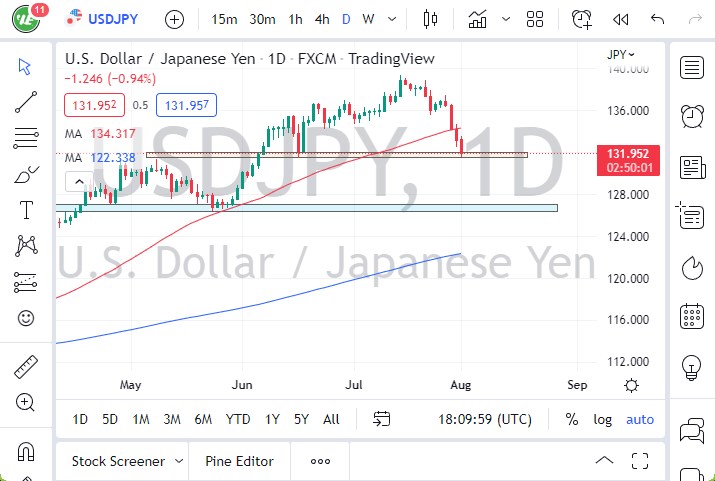
Task: Toggle log scale
Action: [x=602, y=419]
